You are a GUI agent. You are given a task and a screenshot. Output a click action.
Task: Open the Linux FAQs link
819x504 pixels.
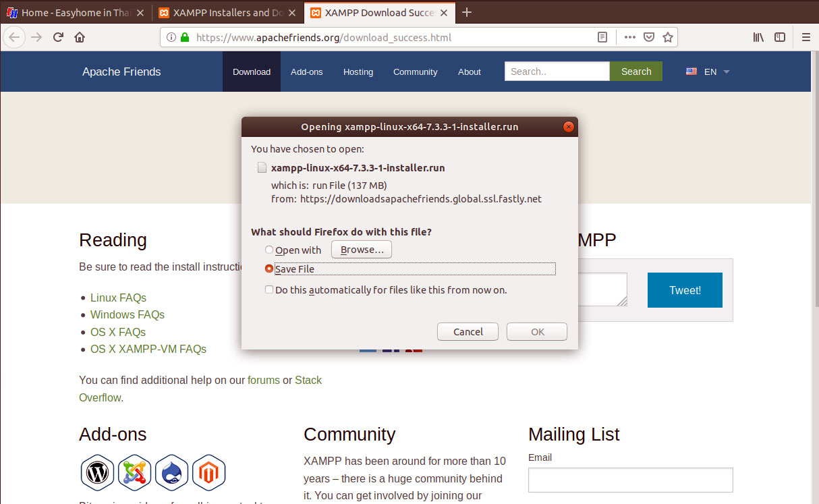[x=118, y=298]
